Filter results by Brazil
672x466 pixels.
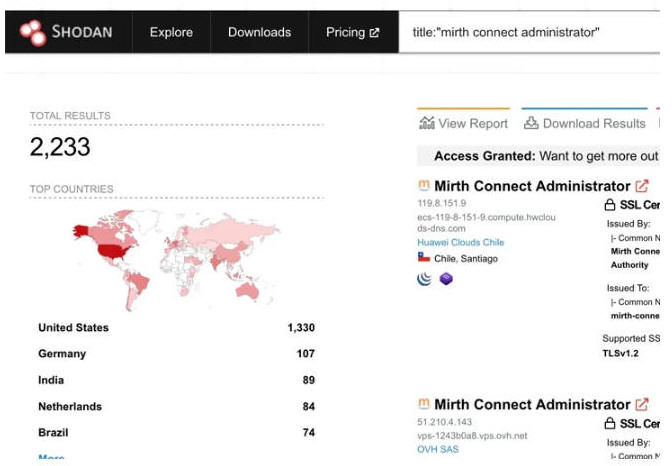[177, 433]
